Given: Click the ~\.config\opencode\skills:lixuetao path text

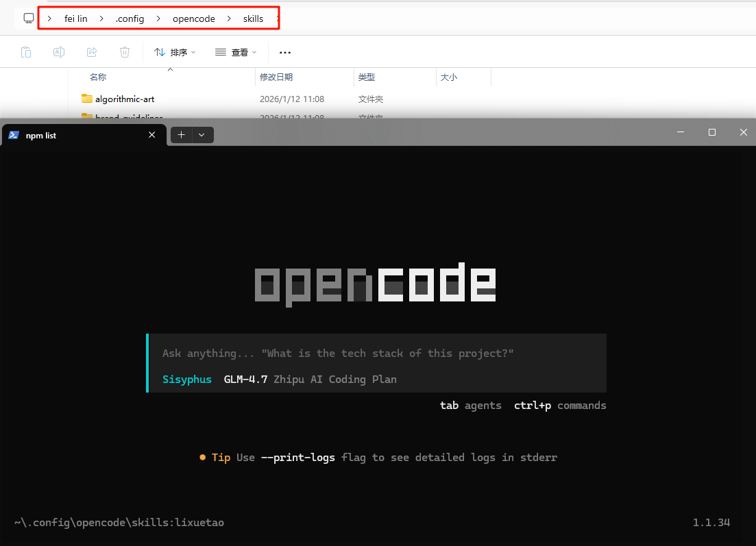Looking at the screenshot, I should click(119, 523).
